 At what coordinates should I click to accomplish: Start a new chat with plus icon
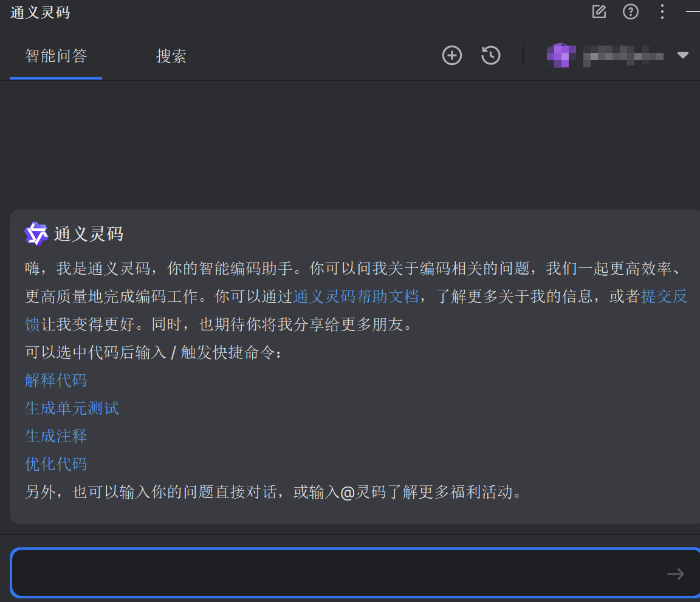[452, 56]
